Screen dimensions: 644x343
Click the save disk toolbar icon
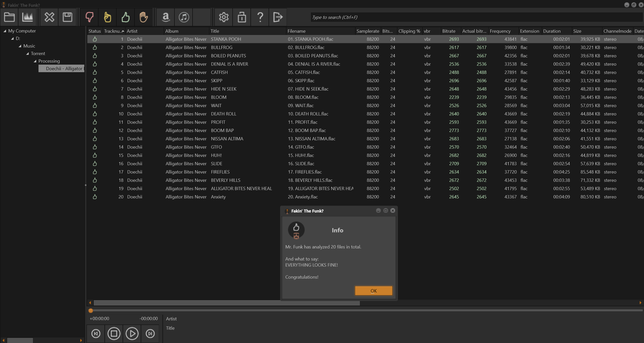point(67,17)
